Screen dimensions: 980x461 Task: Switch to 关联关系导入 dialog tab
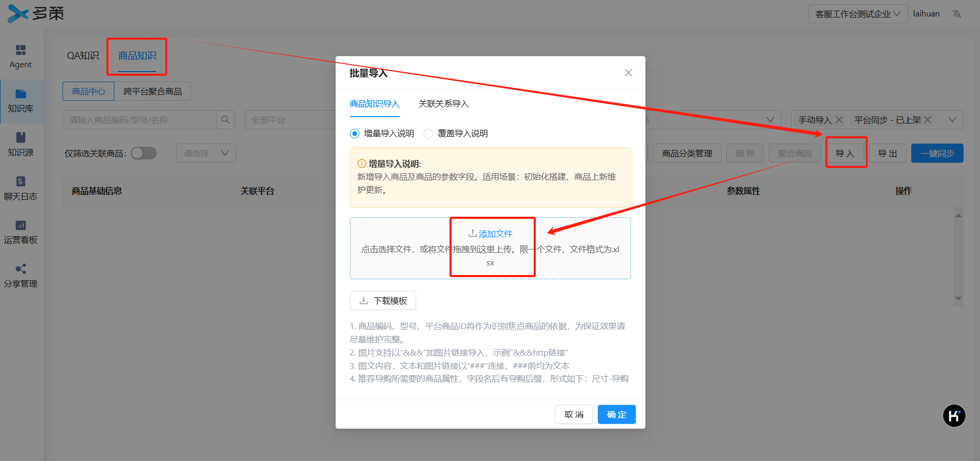pyautogui.click(x=444, y=104)
